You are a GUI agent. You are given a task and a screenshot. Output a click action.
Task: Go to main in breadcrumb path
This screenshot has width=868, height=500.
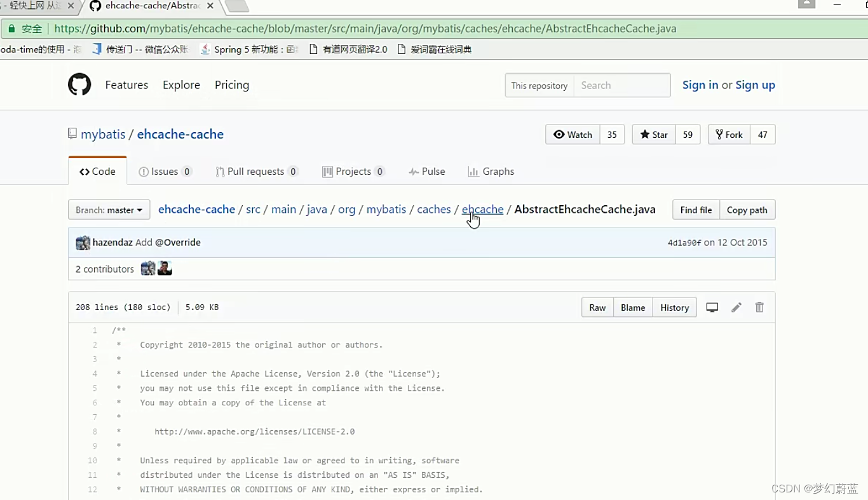coord(283,209)
